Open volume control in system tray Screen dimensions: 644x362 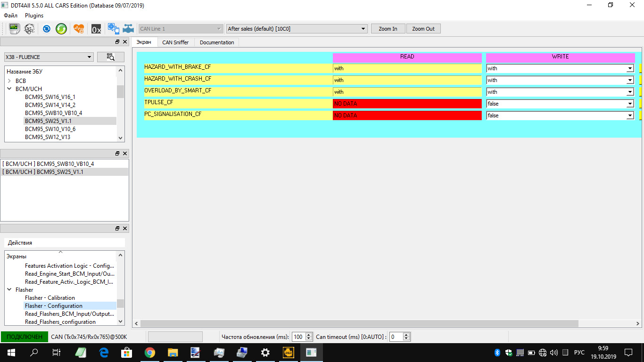tap(554, 353)
